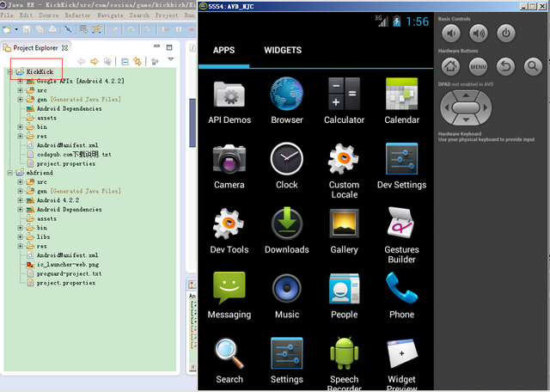
Task: Open the People contacts app
Action: coord(344,297)
